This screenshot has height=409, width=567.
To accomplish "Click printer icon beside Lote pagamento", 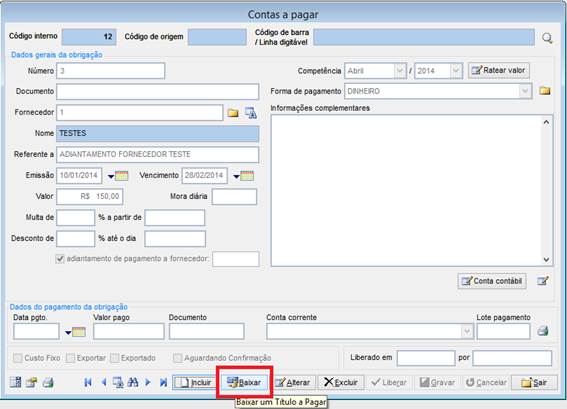I will 543,331.
